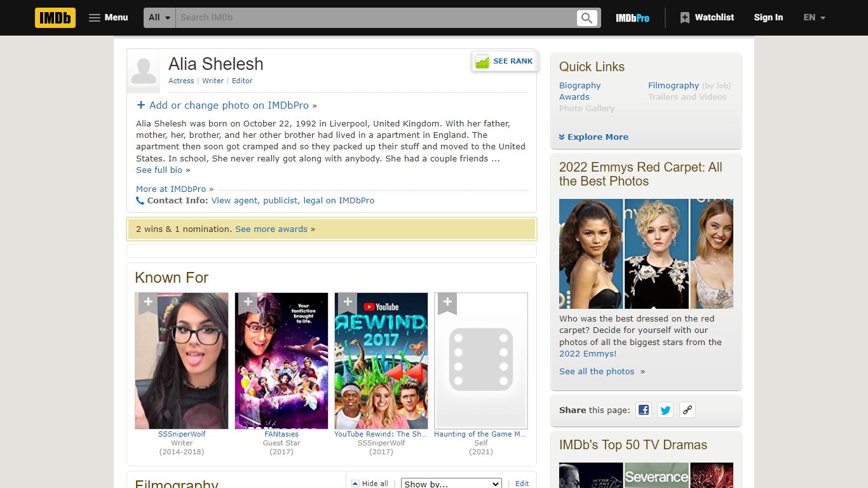Click the Filmography Edit link
Image resolution: width=868 pixels, height=488 pixels.
(x=522, y=484)
